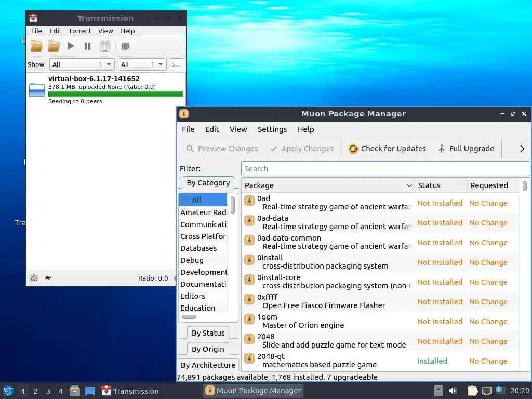Click the second folder icon in Transmission toolbar
The image size is (532, 399).
pos(54,46)
